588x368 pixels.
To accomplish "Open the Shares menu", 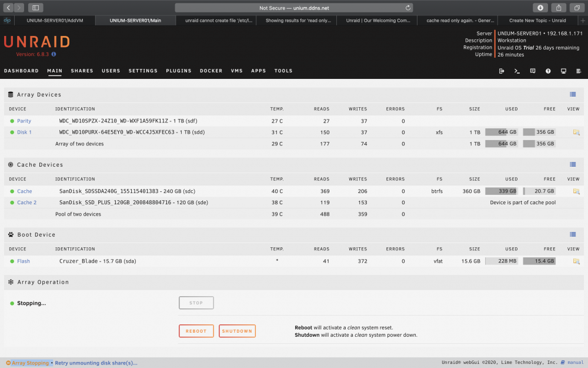I will (x=82, y=71).
